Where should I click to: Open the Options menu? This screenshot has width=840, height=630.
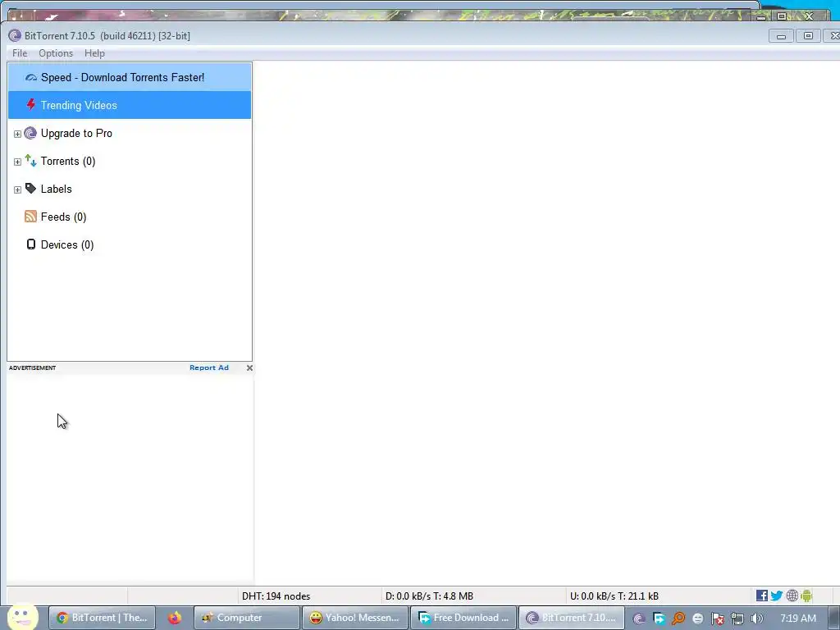(56, 53)
